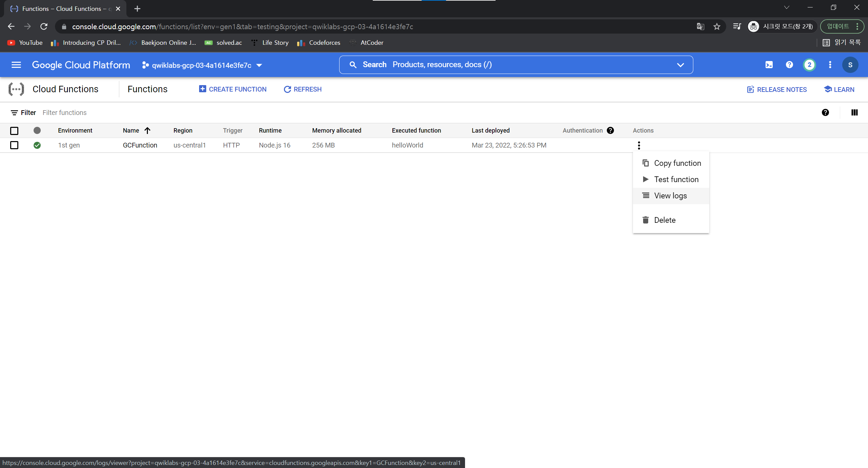868x468 pixels.
Task: Bookmark this page with the star icon
Action: 717,26
